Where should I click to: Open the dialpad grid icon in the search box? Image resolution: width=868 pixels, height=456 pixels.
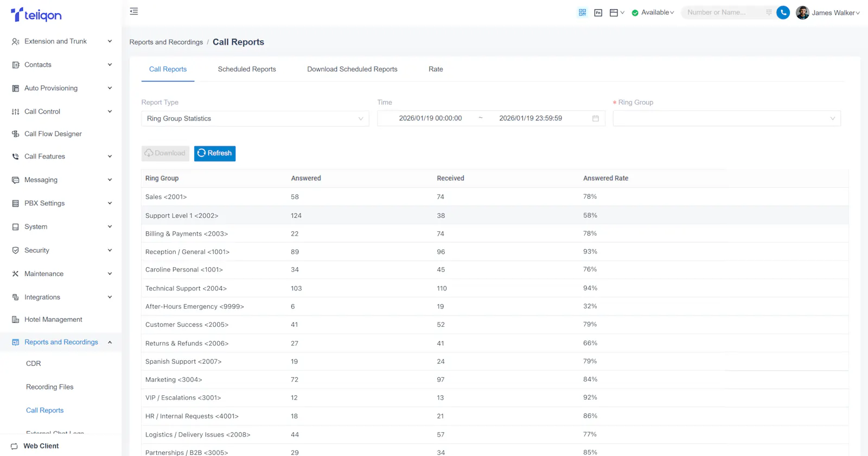pos(769,12)
